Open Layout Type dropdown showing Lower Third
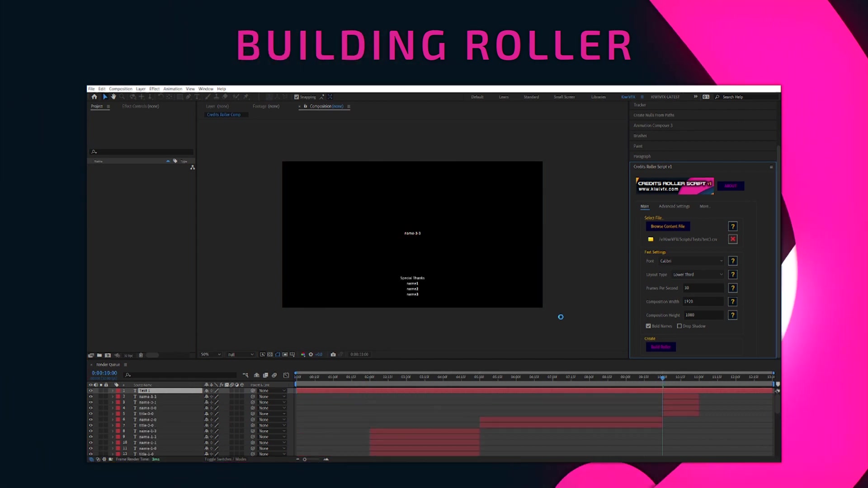Screen dimensions: 868x488 698,275
